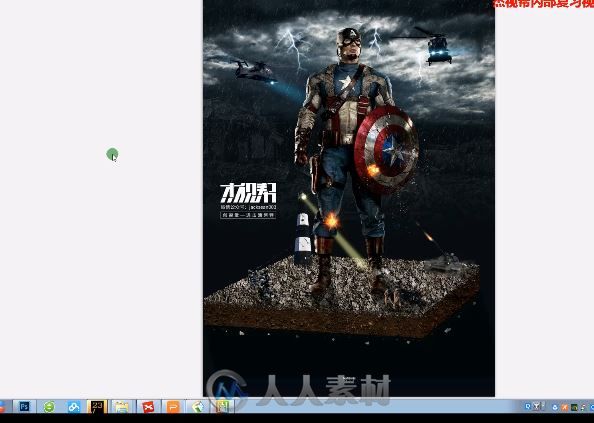Viewport: 594px width, 423px height.
Task: Open the blue cloud taskbar app
Action: pyautogui.click(x=73, y=407)
